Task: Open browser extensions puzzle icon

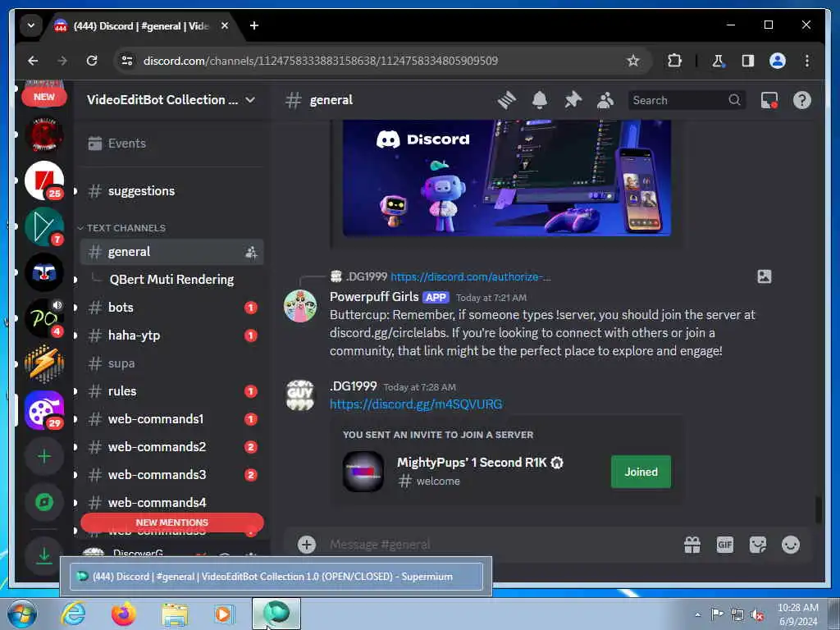Action: (x=674, y=61)
